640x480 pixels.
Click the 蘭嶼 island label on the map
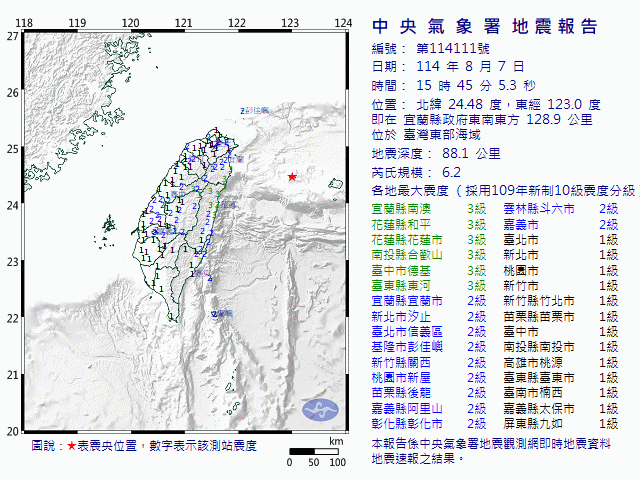[x=225, y=313]
